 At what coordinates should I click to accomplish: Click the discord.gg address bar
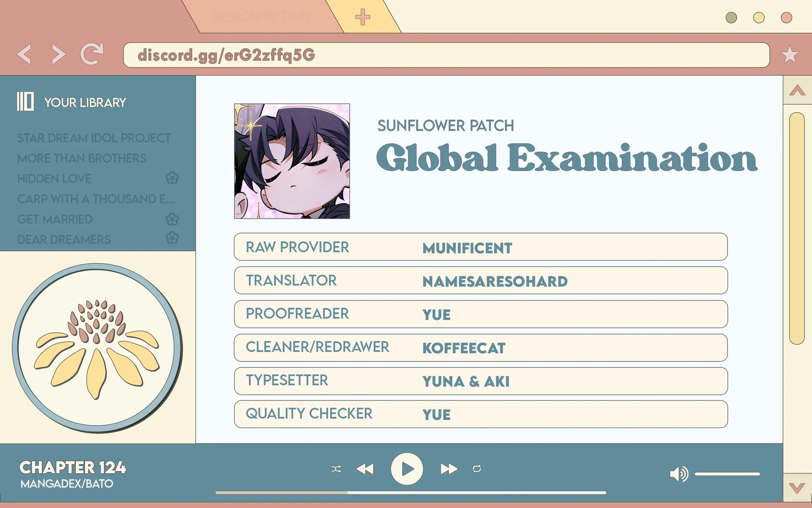pos(447,55)
